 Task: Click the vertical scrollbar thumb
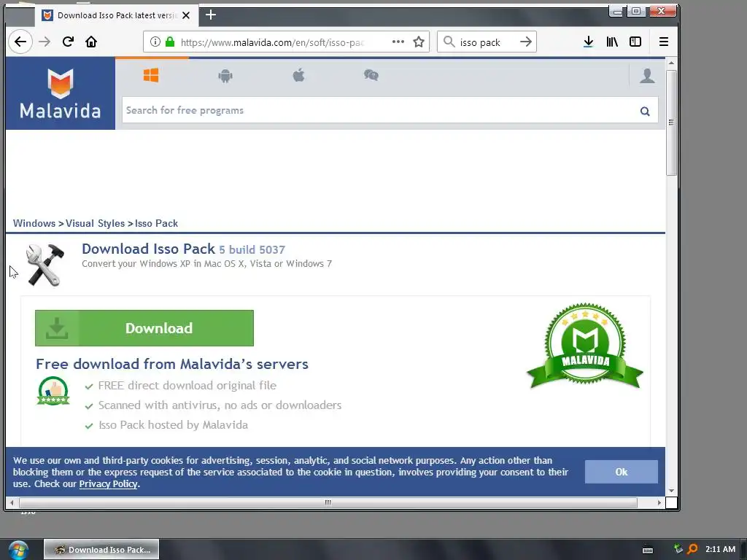(x=671, y=122)
